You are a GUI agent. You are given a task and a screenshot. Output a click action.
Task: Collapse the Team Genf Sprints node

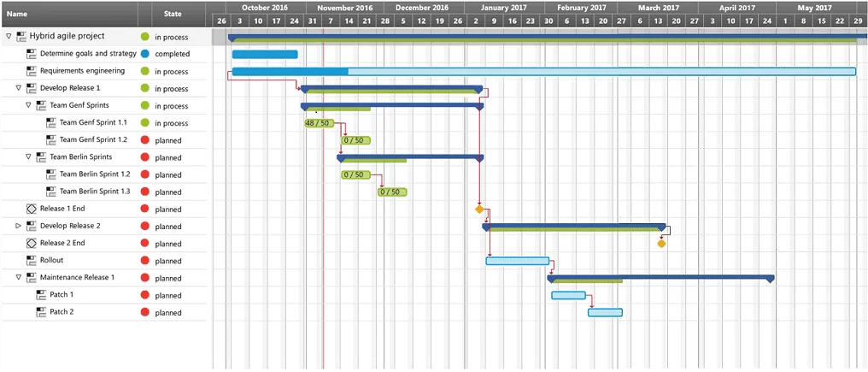point(28,105)
